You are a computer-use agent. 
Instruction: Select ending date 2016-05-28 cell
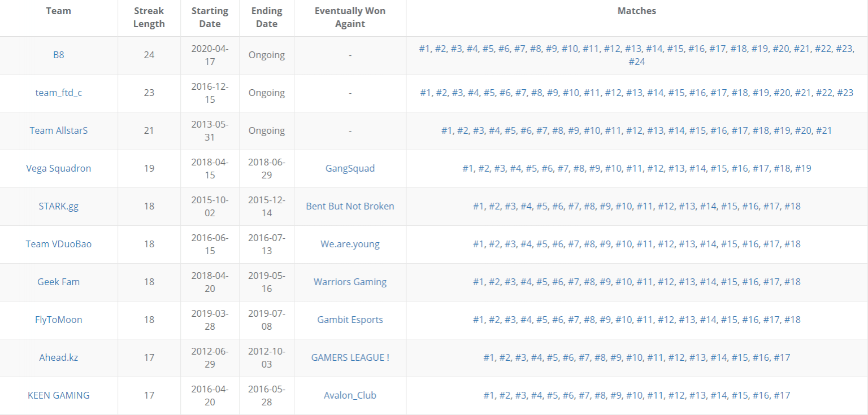click(x=267, y=396)
